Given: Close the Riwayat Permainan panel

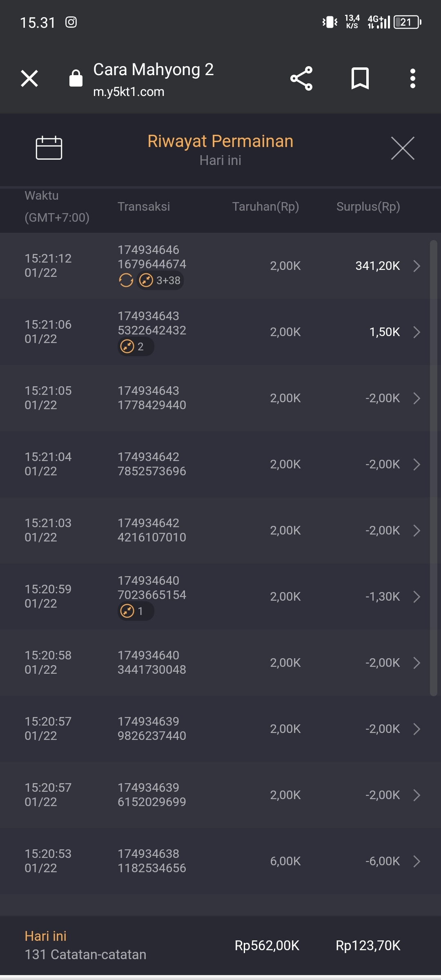Looking at the screenshot, I should tap(403, 148).
